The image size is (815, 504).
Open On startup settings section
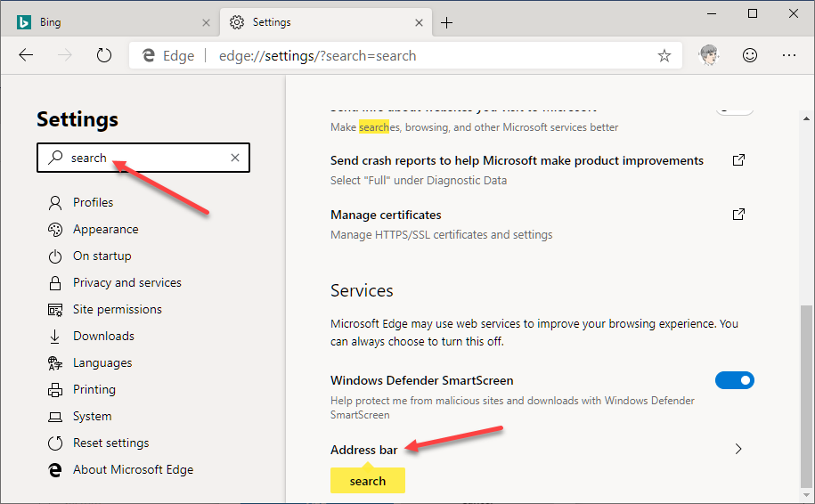click(102, 256)
